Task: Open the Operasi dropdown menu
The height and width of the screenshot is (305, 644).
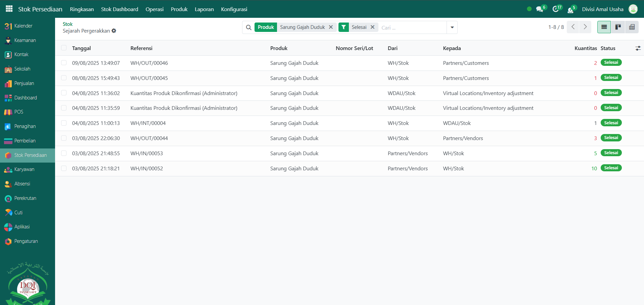Action: (x=154, y=9)
